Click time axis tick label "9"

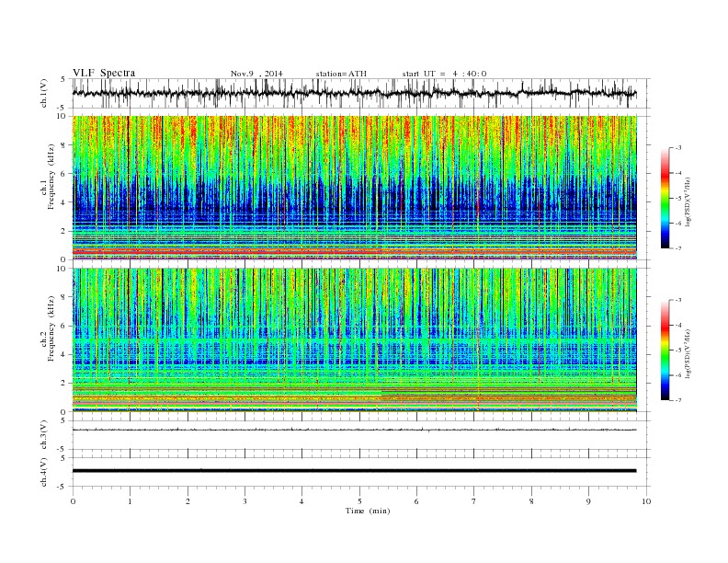588,501
